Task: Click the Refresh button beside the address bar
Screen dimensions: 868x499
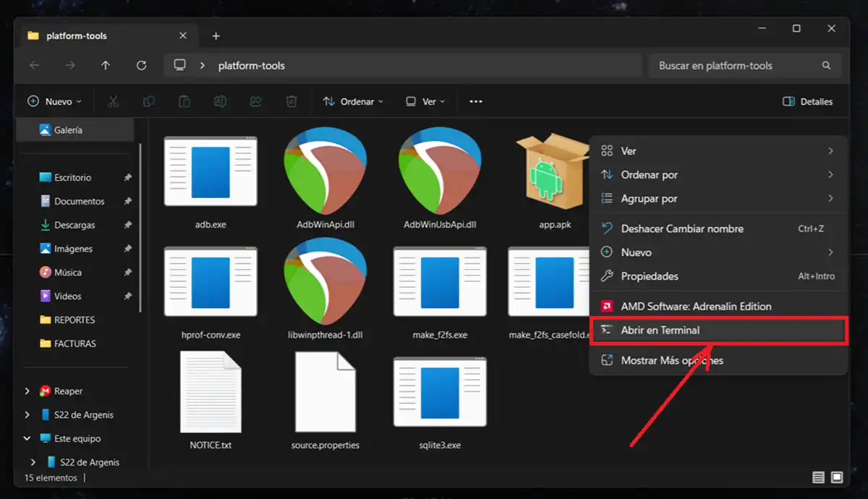Action: pyautogui.click(x=141, y=65)
